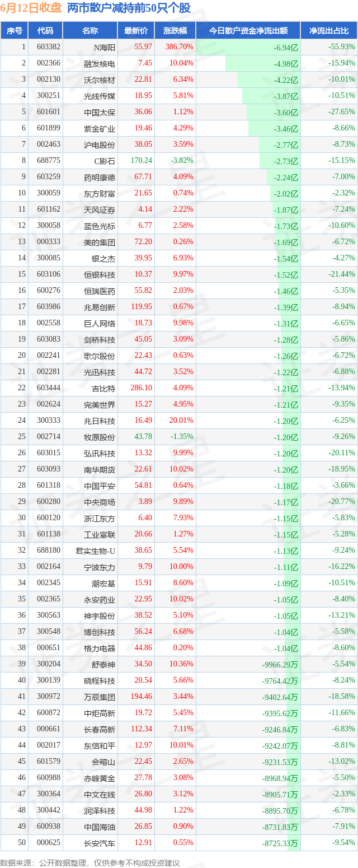Click stock code 002366

(x=49, y=63)
